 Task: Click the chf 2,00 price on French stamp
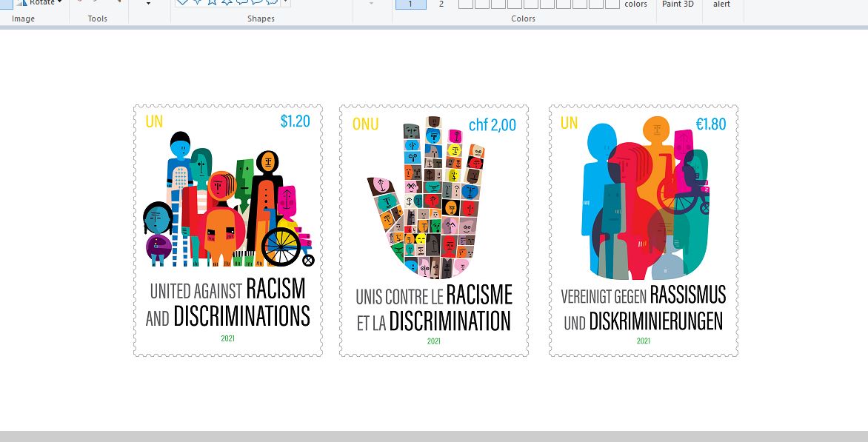pos(492,125)
